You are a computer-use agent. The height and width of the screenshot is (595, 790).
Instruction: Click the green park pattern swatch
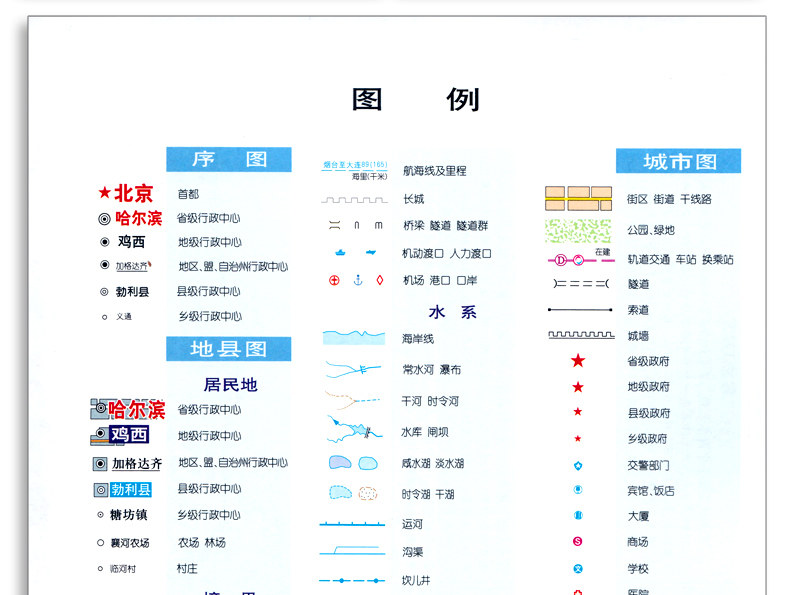(578, 231)
